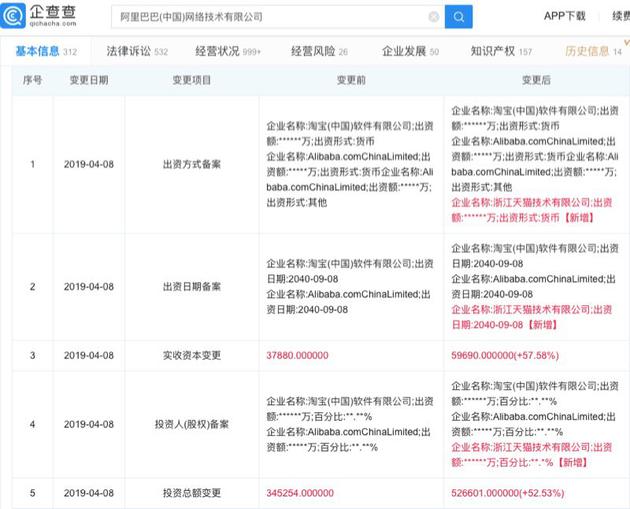Select the date in row 1
630x509 pixels.
tap(89, 164)
